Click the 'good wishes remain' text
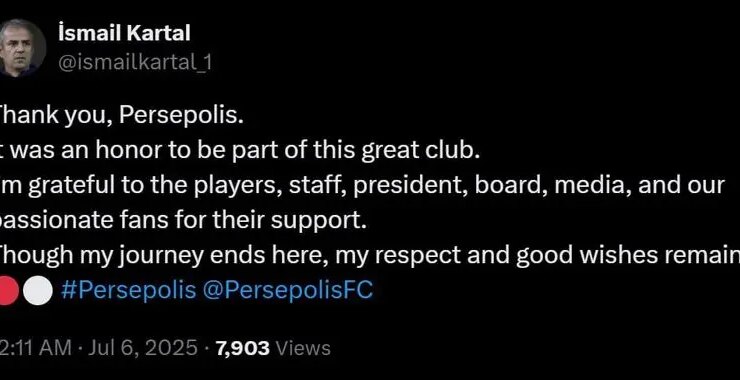 tap(628, 255)
